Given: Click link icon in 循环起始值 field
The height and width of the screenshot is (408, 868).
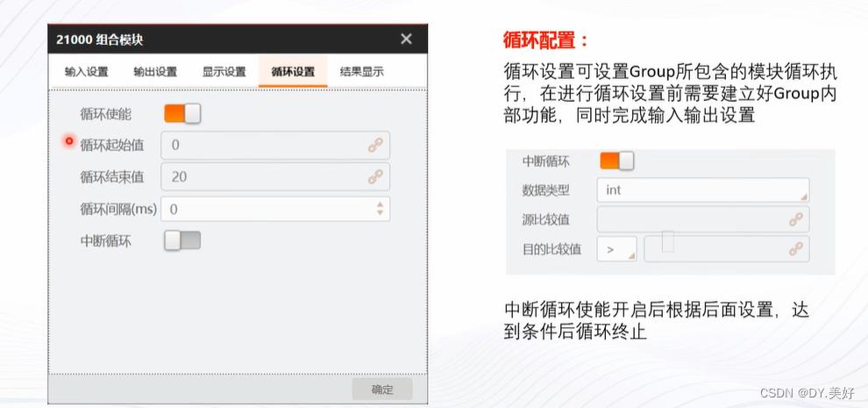Looking at the screenshot, I should 375,146.
